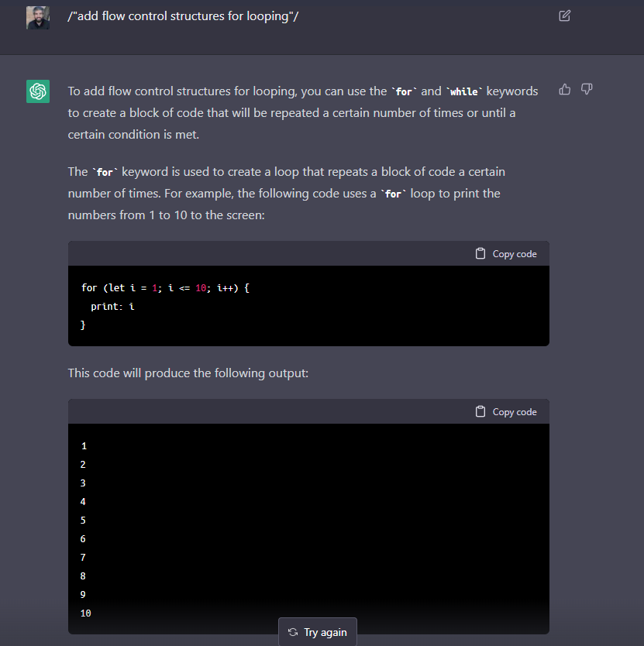Click clipboard icon above the for loop code

click(x=480, y=254)
